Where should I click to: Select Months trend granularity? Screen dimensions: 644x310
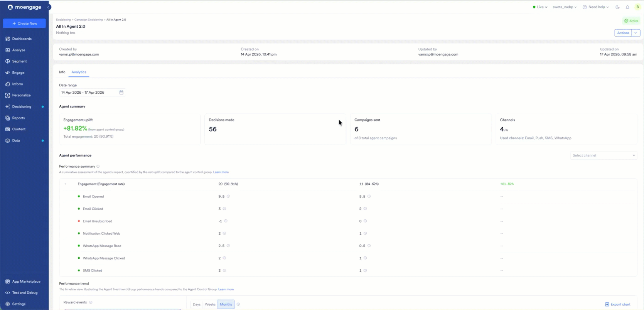(x=226, y=304)
